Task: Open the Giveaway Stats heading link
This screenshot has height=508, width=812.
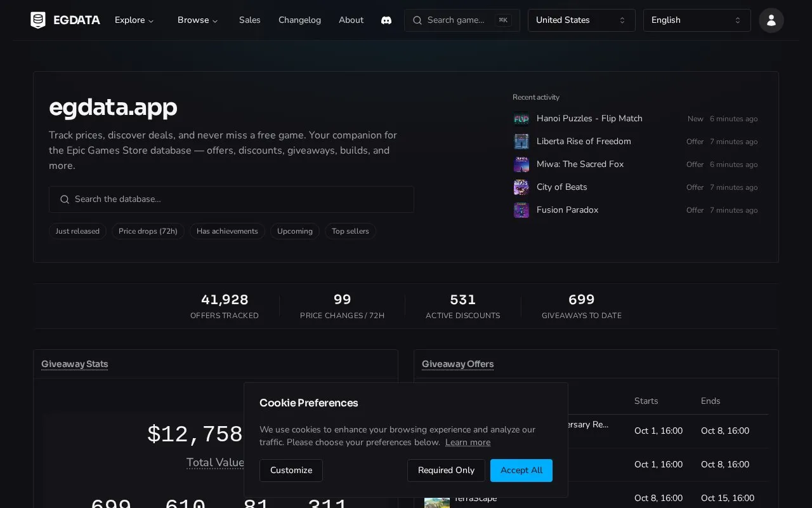Action: [75, 364]
